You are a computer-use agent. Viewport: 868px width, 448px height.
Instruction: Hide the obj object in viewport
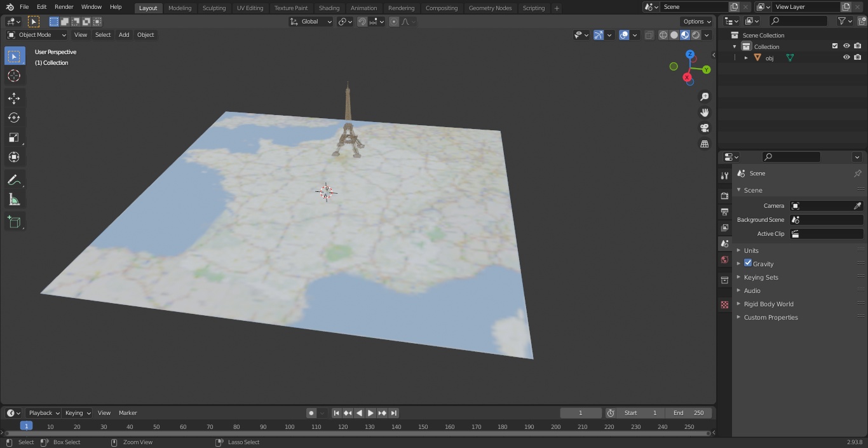tap(846, 57)
